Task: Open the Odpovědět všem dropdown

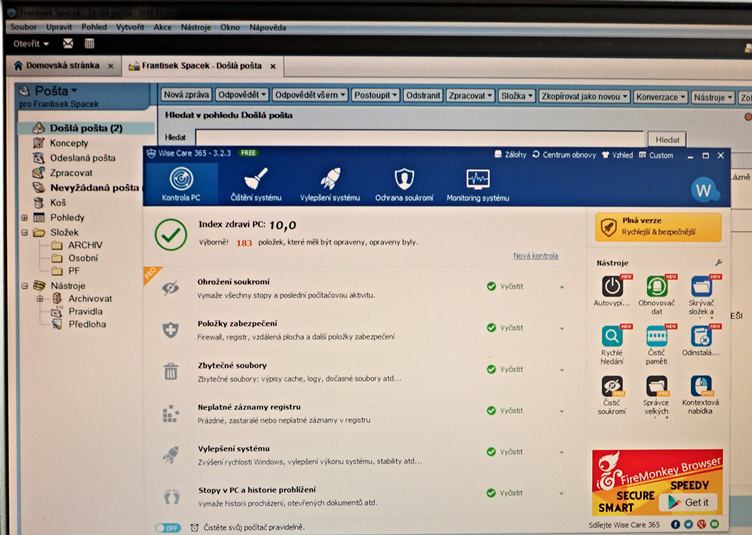Action: [310, 95]
